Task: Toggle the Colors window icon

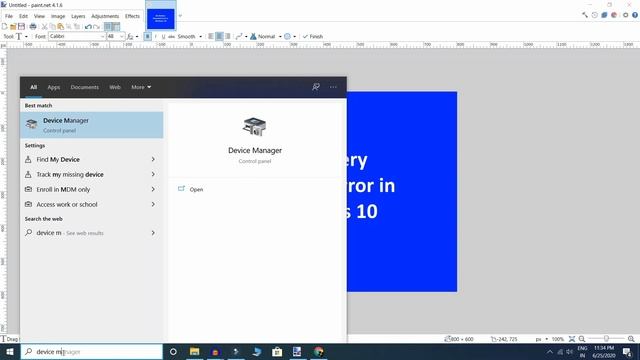Action: tap(614, 15)
